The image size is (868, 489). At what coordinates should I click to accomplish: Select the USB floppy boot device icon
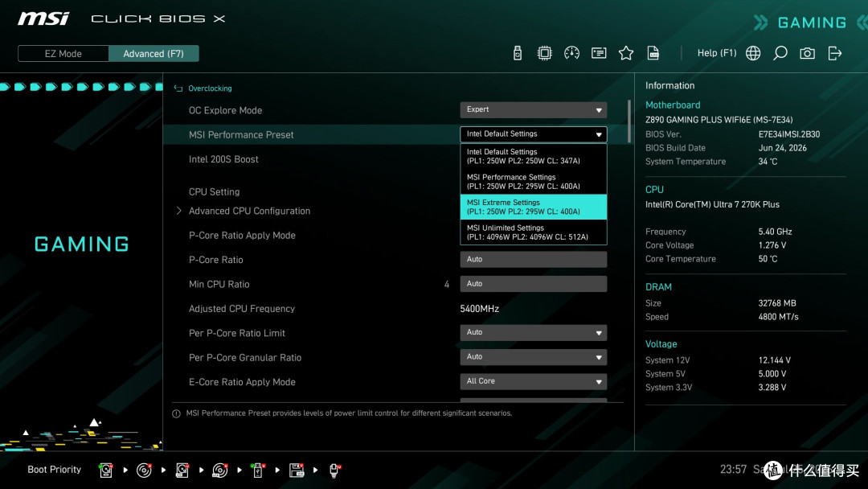[297, 471]
